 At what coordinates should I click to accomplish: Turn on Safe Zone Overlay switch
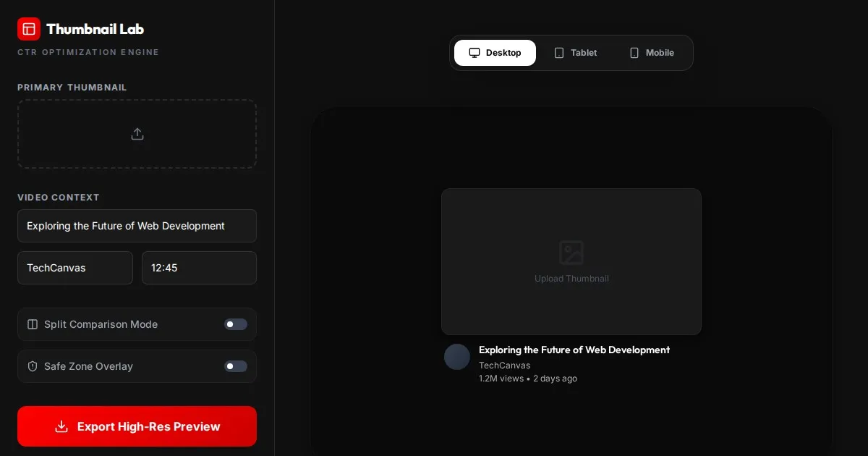pyautogui.click(x=236, y=366)
